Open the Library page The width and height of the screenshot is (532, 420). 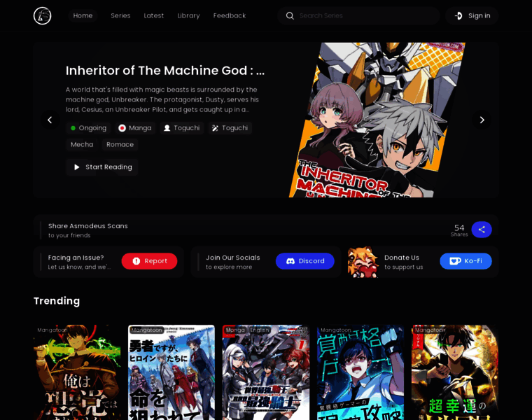pos(188,15)
